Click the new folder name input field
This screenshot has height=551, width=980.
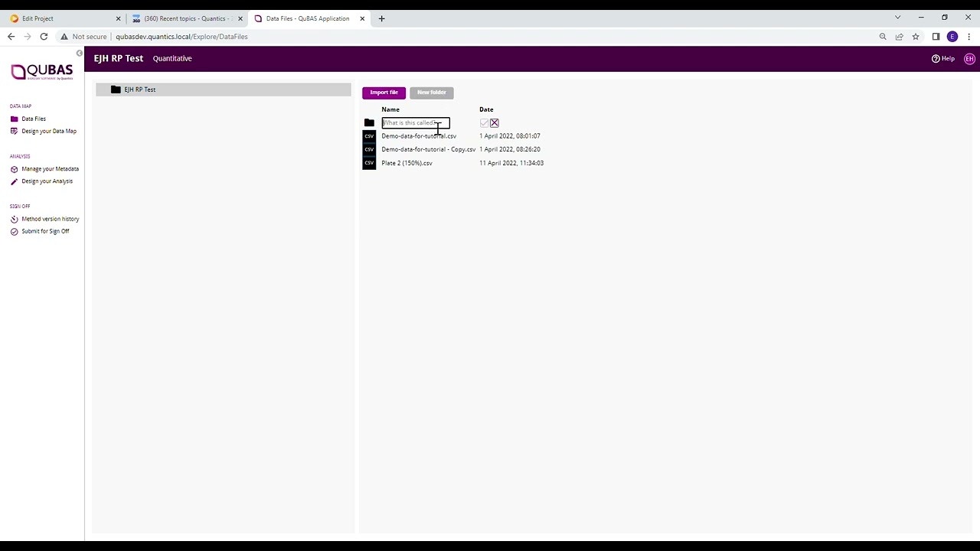click(x=416, y=122)
